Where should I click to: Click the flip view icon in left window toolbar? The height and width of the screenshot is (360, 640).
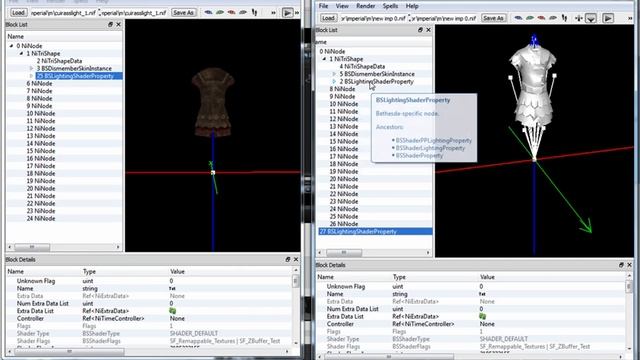point(254,12)
